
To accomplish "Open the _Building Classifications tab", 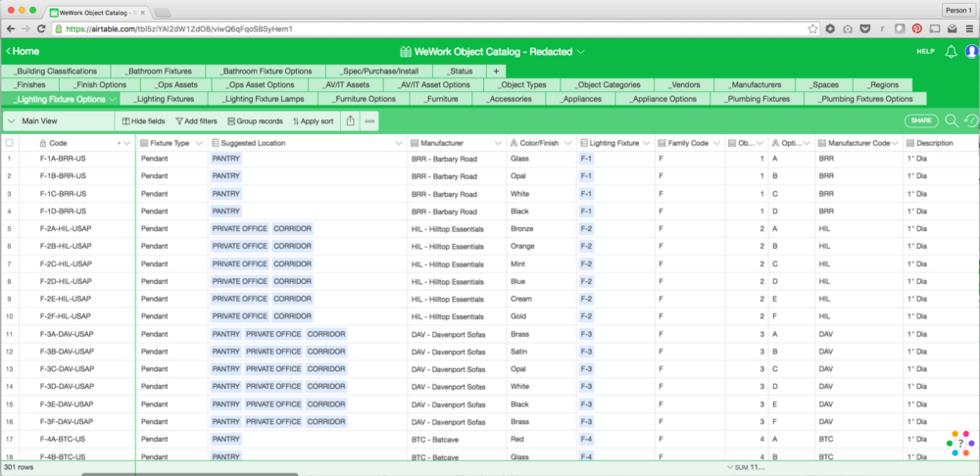I will pyautogui.click(x=56, y=71).
